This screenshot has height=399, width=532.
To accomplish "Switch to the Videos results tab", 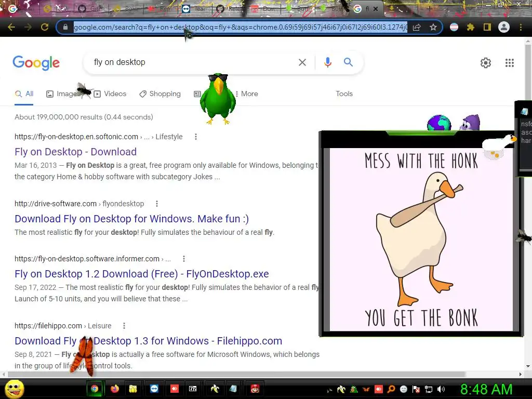I will pyautogui.click(x=110, y=94).
